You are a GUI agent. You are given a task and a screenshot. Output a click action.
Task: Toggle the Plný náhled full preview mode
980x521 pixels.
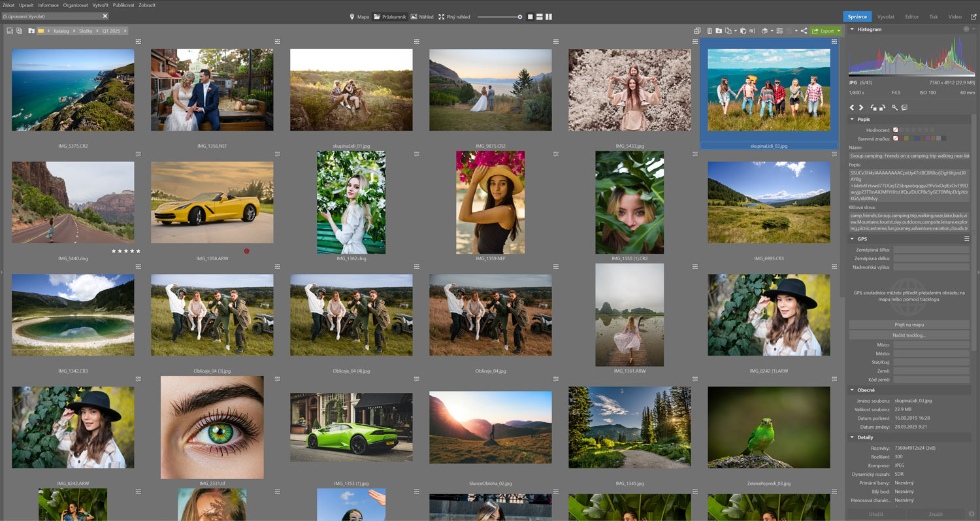tap(454, 17)
